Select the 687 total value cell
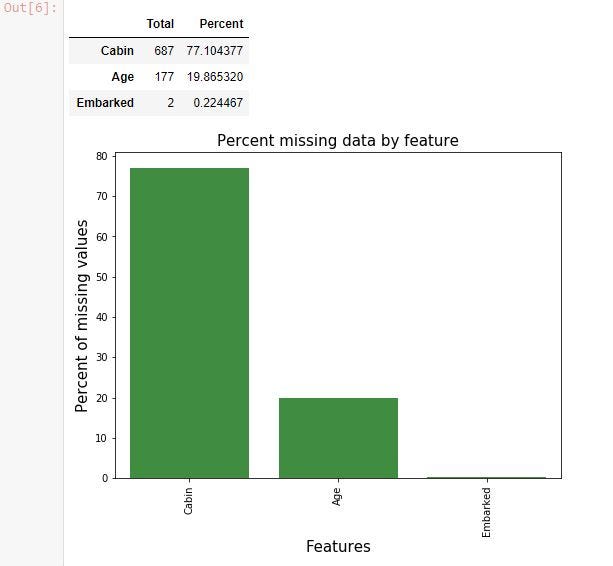 [164, 51]
